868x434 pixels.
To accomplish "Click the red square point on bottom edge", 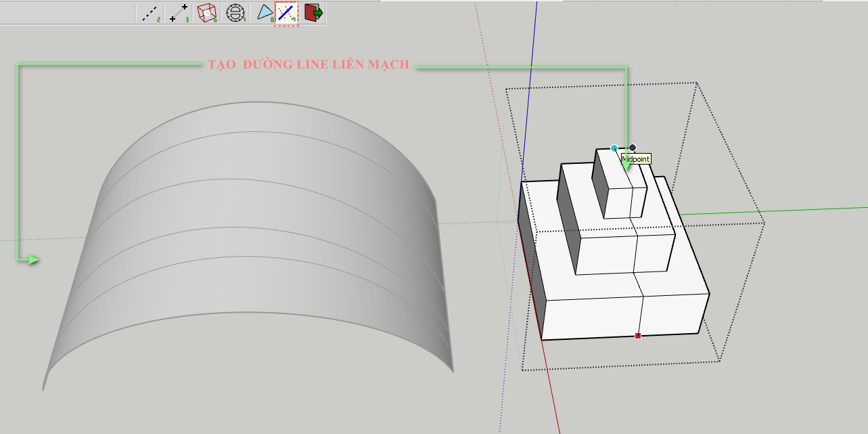I will coord(638,335).
